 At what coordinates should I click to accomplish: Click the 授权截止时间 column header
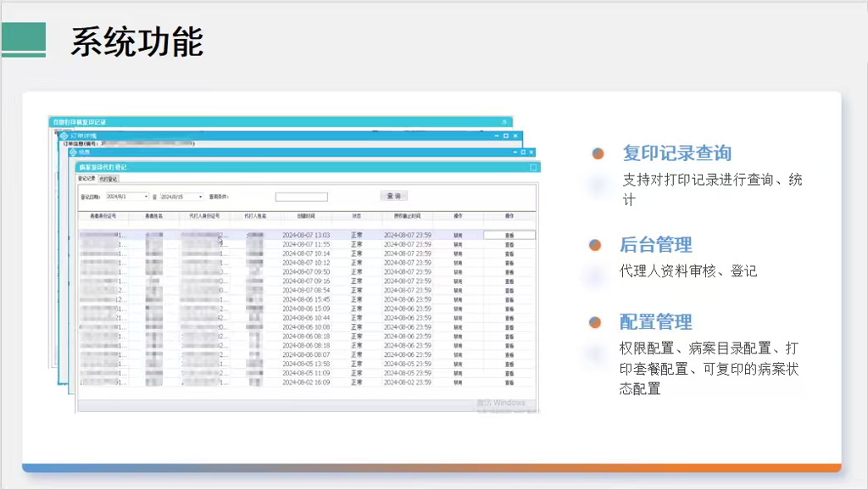tap(407, 216)
